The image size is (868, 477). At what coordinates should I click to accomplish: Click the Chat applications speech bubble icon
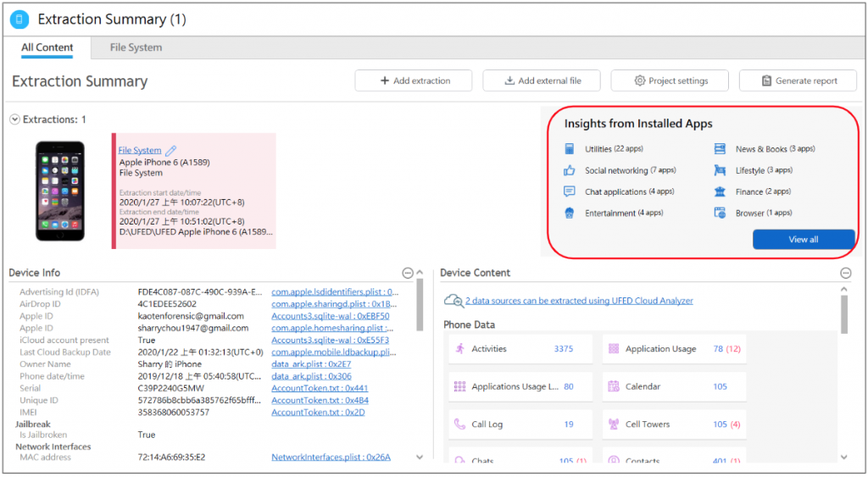(569, 191)
